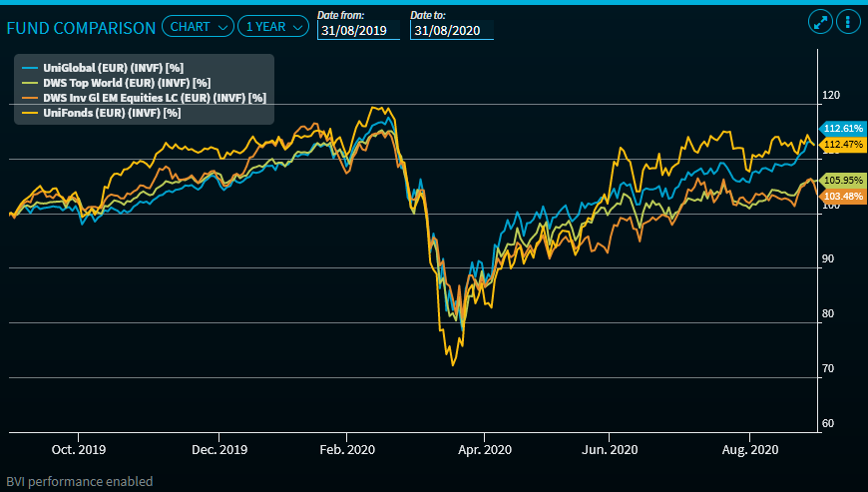
Task: Click the BVI performance enabled text
Action: [80, 481]
